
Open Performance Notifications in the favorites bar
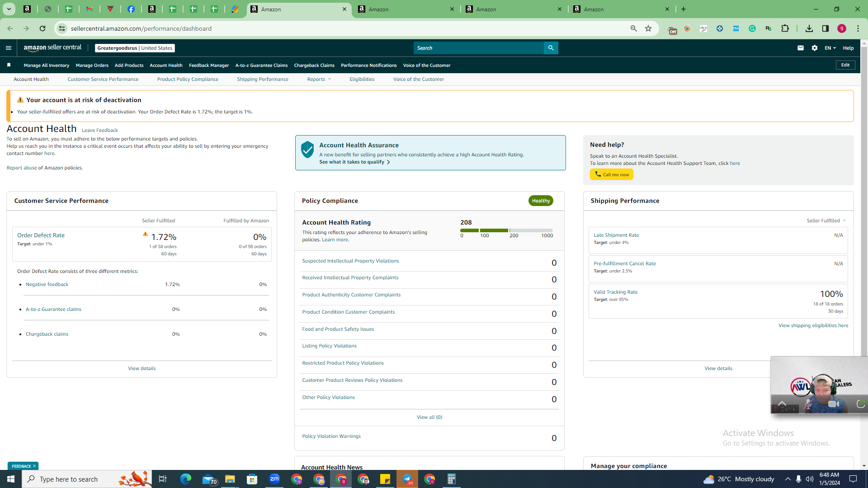pyautogui.click(x=369, y=66)
